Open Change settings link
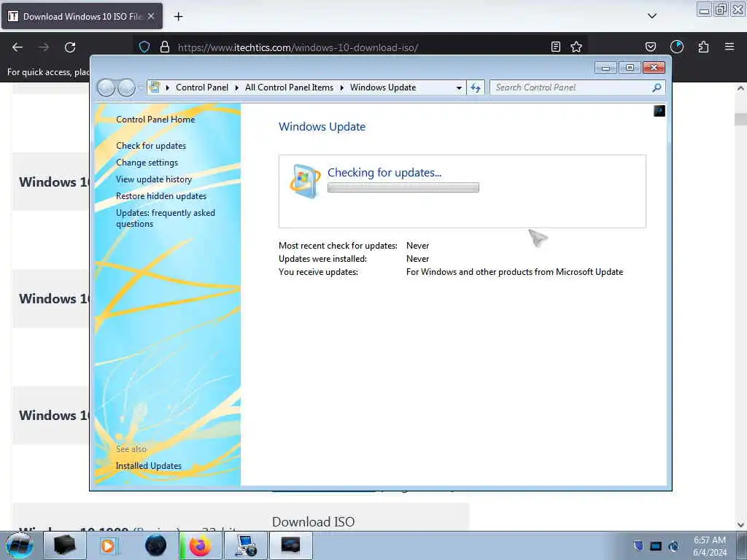Screen dimensions: 747x560 (147, 163)
